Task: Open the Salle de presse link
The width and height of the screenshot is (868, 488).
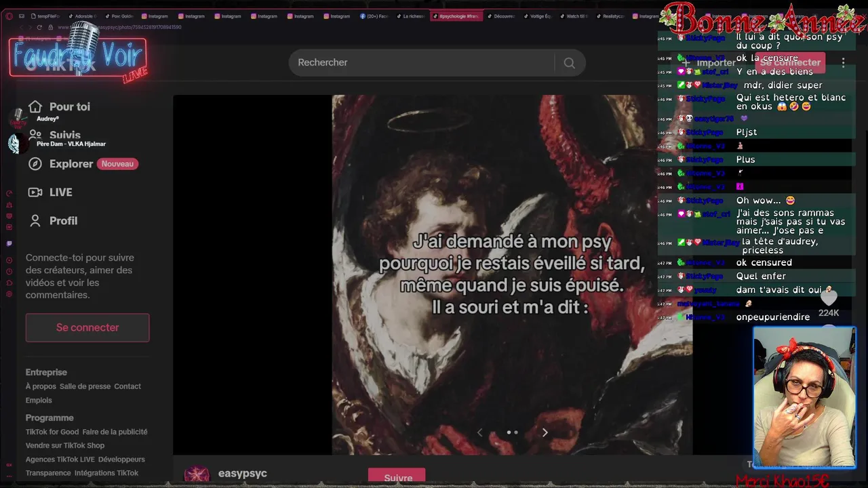Action: pos(85,386)
